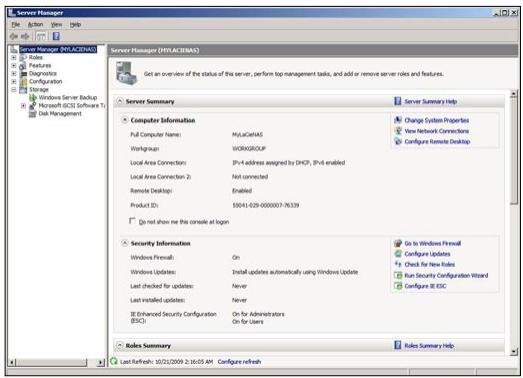Launch Run Security Configuration Wizard link
This screenshot has height=378, width=523.
446,276
